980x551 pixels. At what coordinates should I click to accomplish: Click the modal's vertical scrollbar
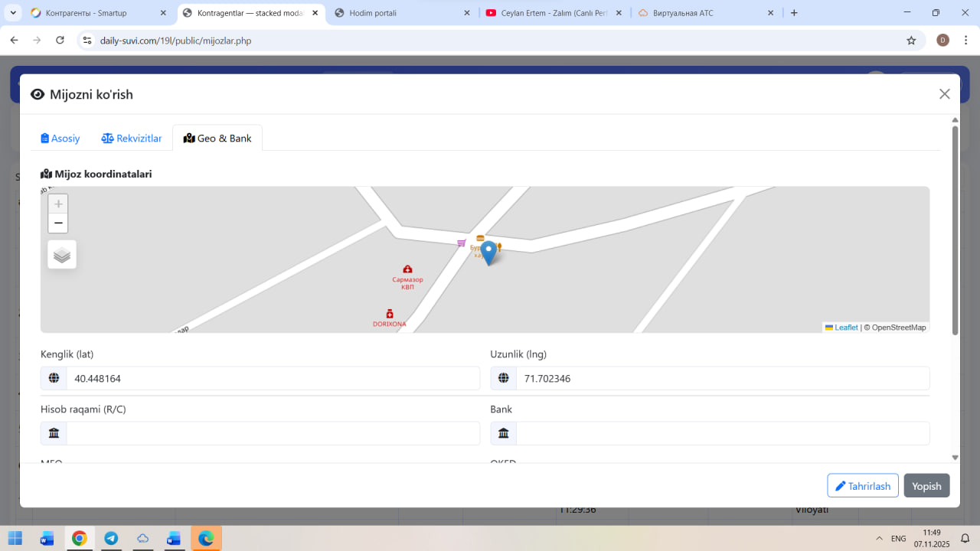point(955,230)
